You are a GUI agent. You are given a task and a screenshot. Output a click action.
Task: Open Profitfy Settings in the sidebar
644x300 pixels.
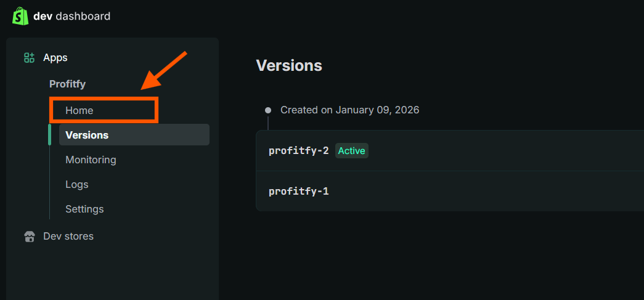point(84,209)
